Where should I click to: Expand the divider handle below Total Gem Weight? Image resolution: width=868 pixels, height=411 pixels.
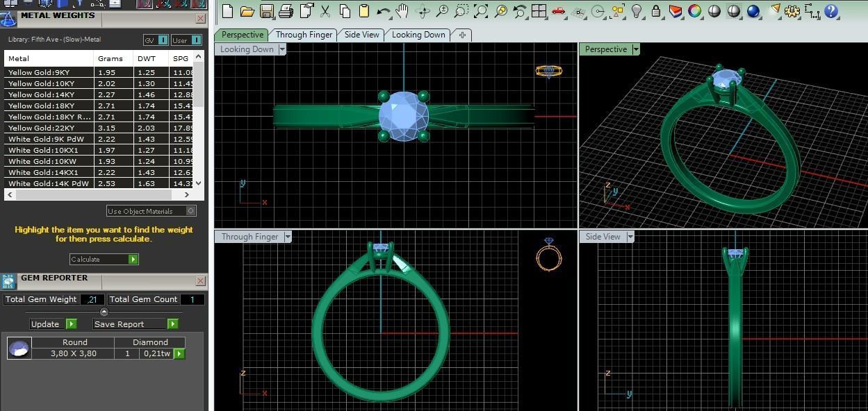[x=104, y=312]
